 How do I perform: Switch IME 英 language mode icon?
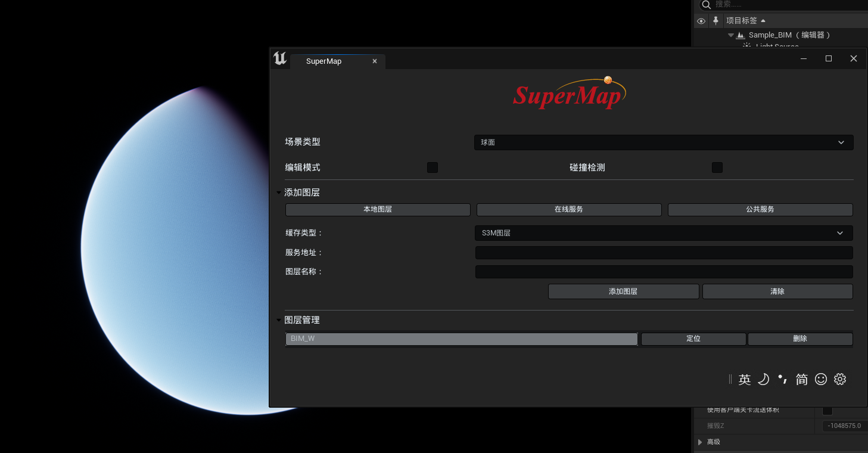coord(745,380)
